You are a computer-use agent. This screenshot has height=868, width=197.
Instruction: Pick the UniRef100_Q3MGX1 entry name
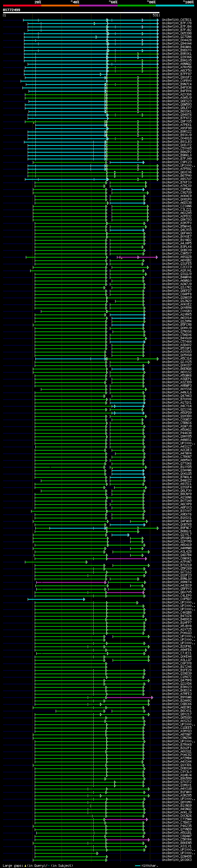[x=177, y=785]
